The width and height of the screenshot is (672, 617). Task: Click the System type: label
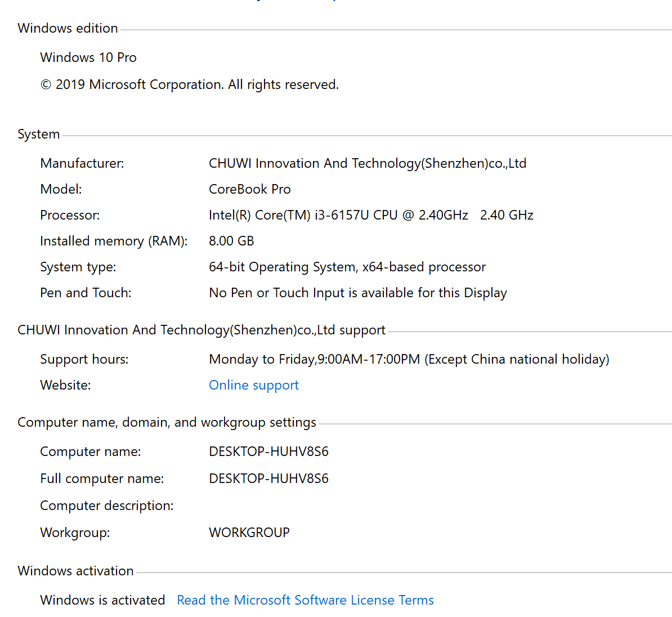(78, 267)
